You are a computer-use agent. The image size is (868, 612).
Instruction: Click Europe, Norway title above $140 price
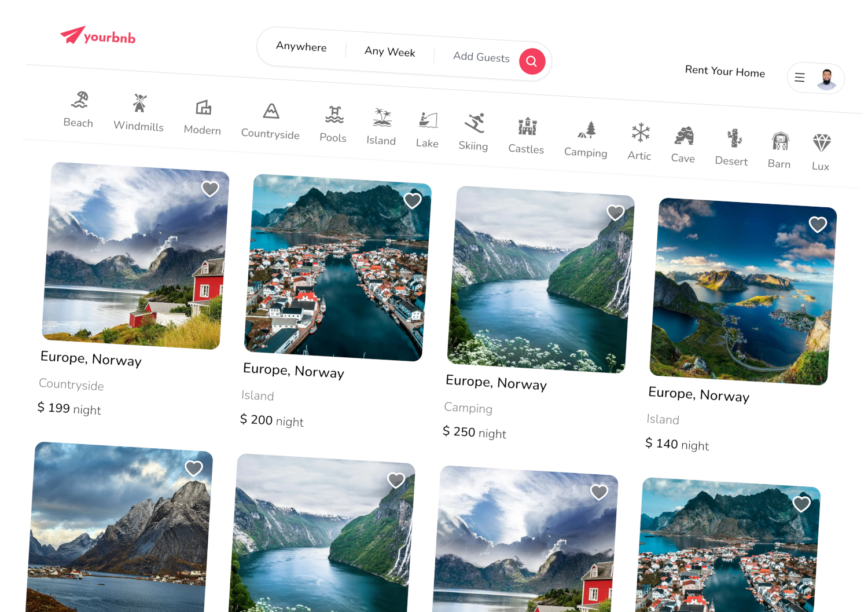(x=698, y=395)
